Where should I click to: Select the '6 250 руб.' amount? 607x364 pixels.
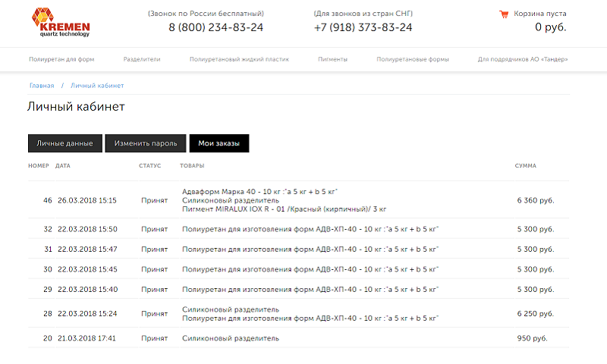tap(536, 314)
